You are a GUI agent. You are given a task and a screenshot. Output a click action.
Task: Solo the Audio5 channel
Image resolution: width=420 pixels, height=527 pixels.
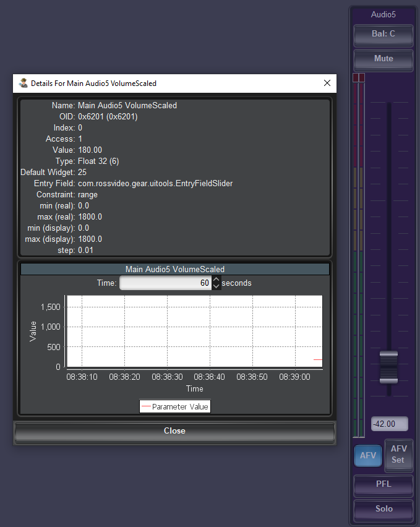384,509
